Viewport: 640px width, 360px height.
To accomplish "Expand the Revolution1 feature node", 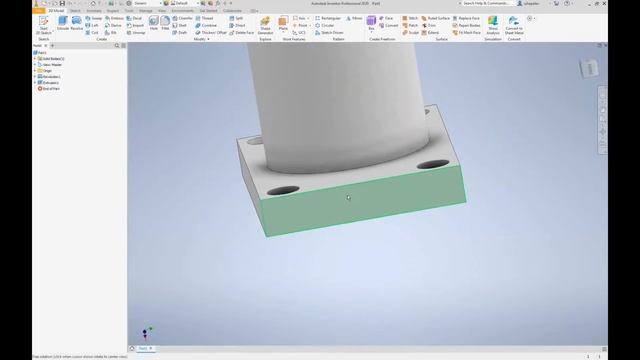I will coord(35,76).
